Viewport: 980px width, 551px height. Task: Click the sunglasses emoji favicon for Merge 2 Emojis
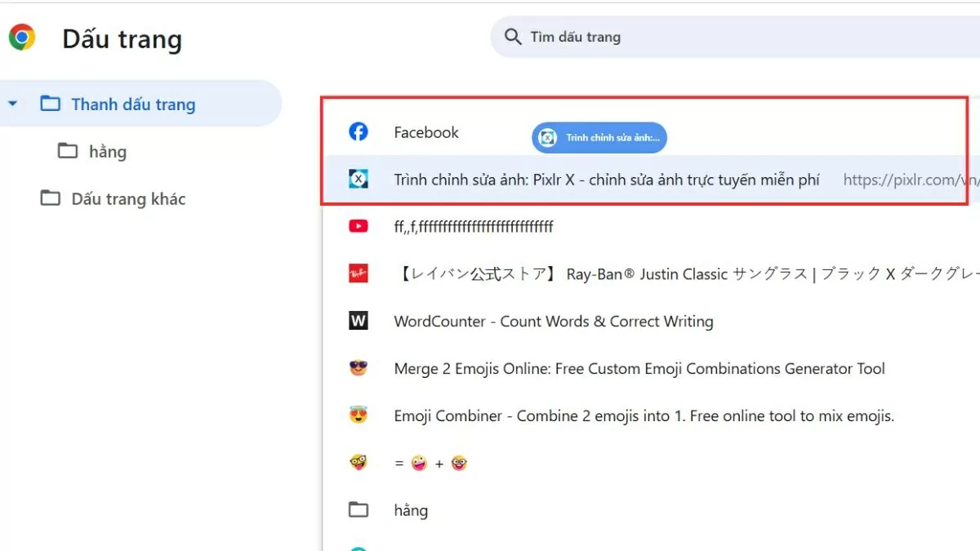359,368
